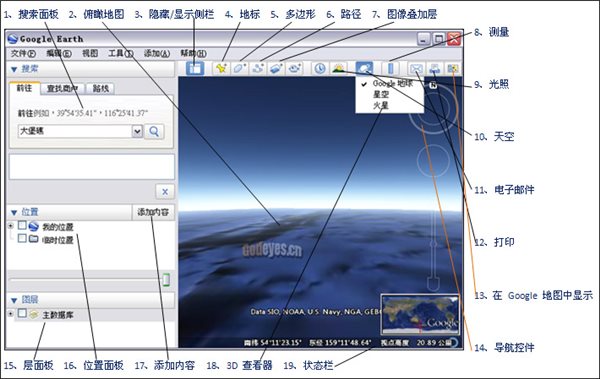Click the 添加内容 button
Viewport: 600px width, 379px height.
(x=153, y=212)
